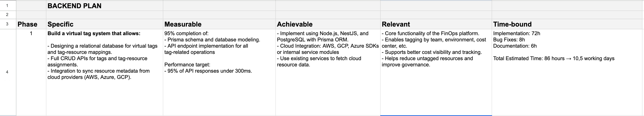Click the Achievable header cell
644x116 pixels.
point(328,24)
